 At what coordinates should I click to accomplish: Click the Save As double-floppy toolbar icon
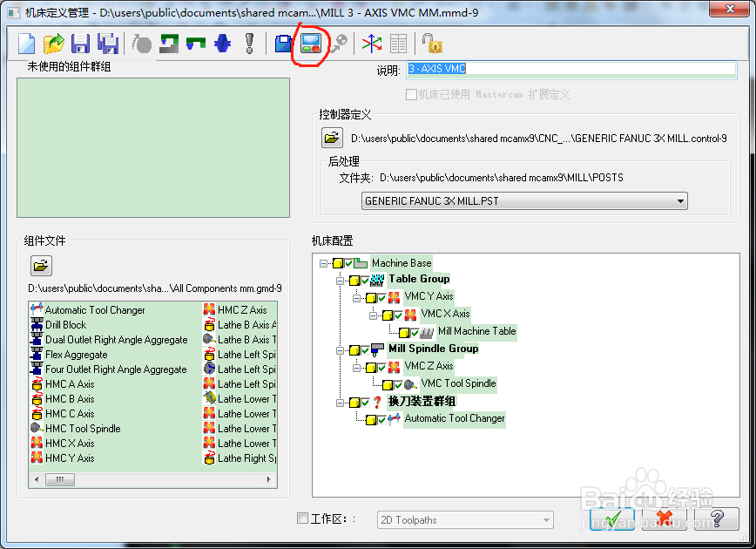tap(108, 44)
